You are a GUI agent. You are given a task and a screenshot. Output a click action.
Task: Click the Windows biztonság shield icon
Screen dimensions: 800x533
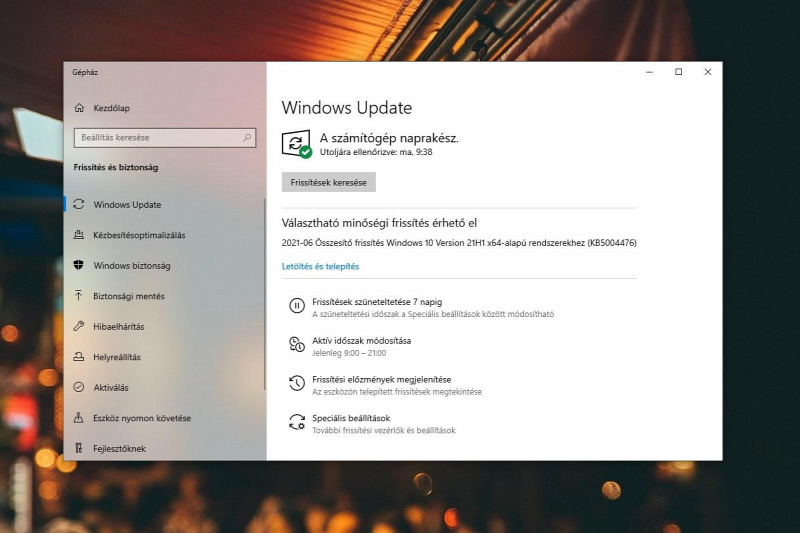click(79, 265)
